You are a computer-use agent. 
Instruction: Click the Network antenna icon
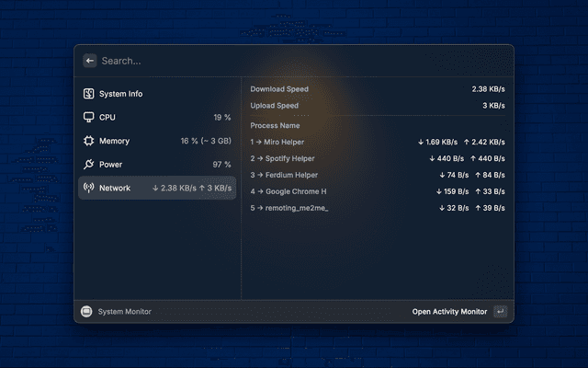coord(89,188)
